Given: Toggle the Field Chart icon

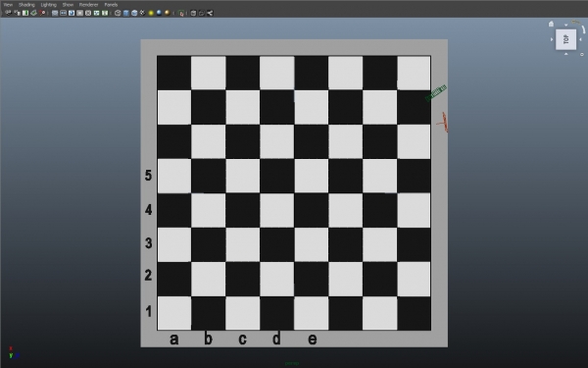Looking at the screenshot, I should click(x=88, y=13).
